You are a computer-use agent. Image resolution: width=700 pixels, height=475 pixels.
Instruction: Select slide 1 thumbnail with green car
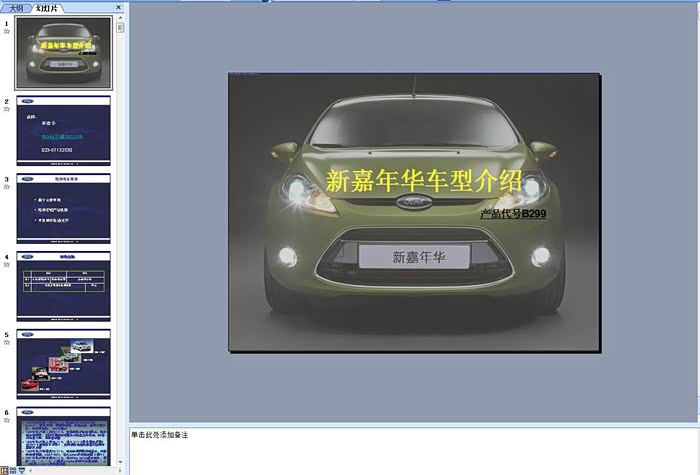coord(63,53)
